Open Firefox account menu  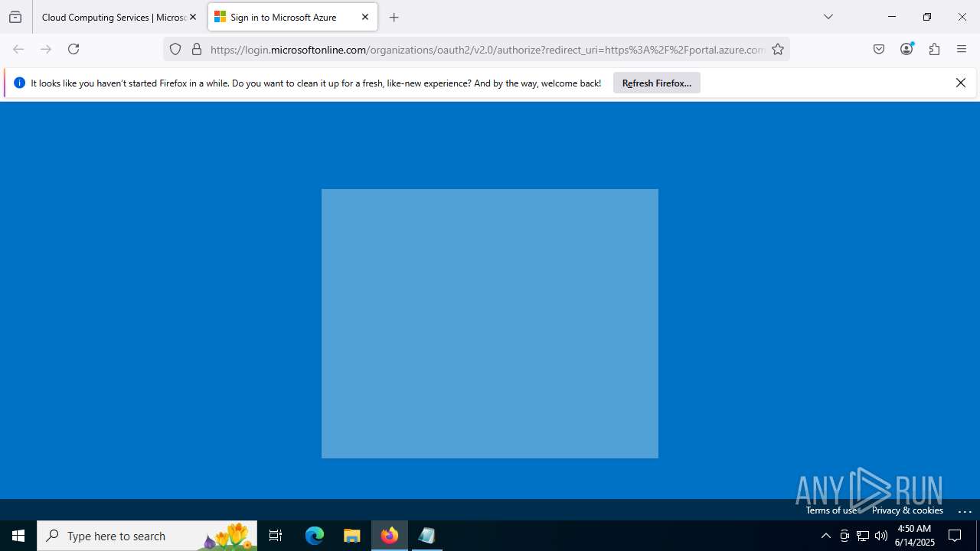(x=906, y=49)
